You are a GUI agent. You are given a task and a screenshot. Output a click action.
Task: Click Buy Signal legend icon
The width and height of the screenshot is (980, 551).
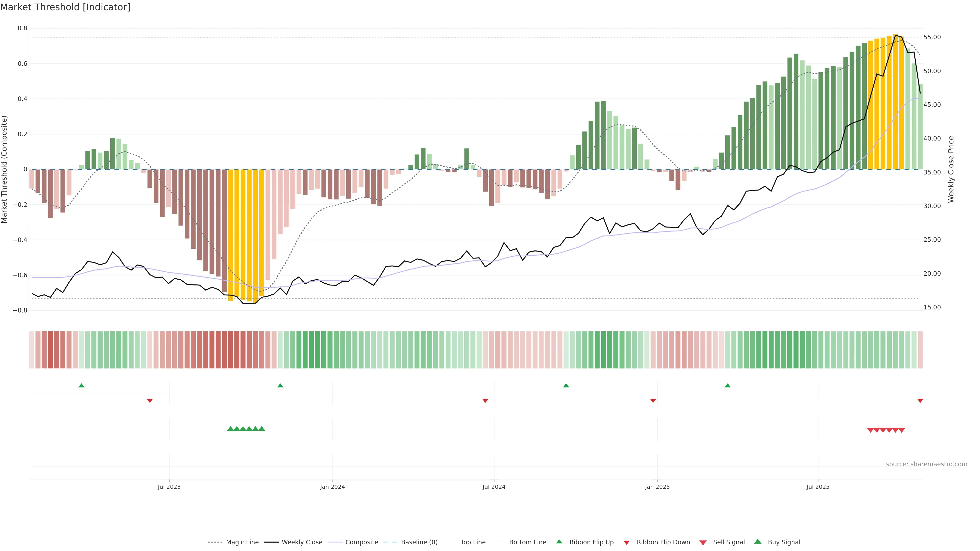point(758,542)
